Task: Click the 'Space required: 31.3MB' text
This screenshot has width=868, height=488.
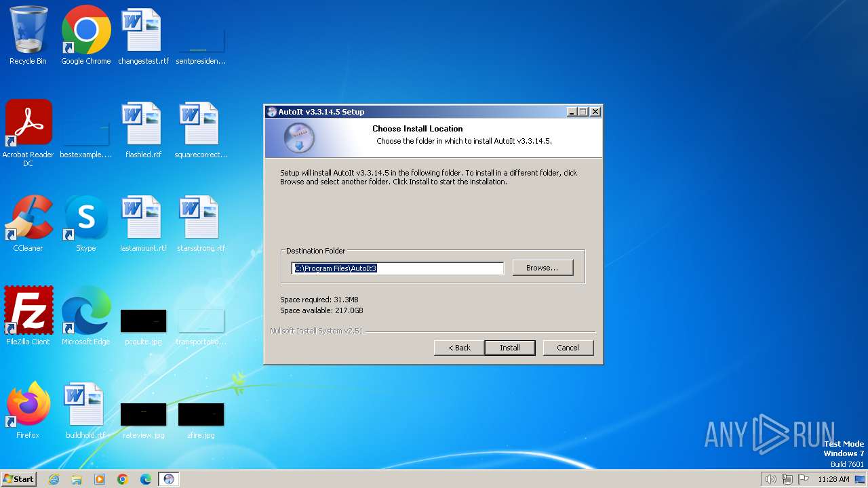Action: tap(319, 300)
